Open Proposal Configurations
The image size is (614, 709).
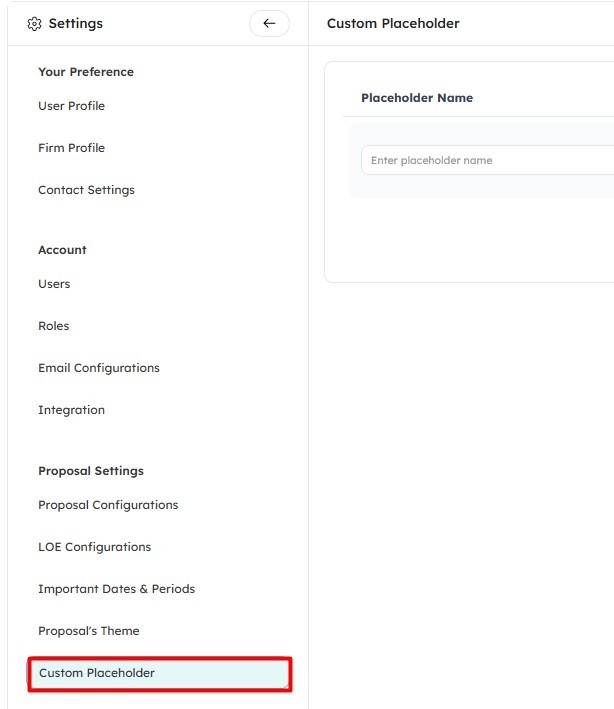click(x=108, y=505)
